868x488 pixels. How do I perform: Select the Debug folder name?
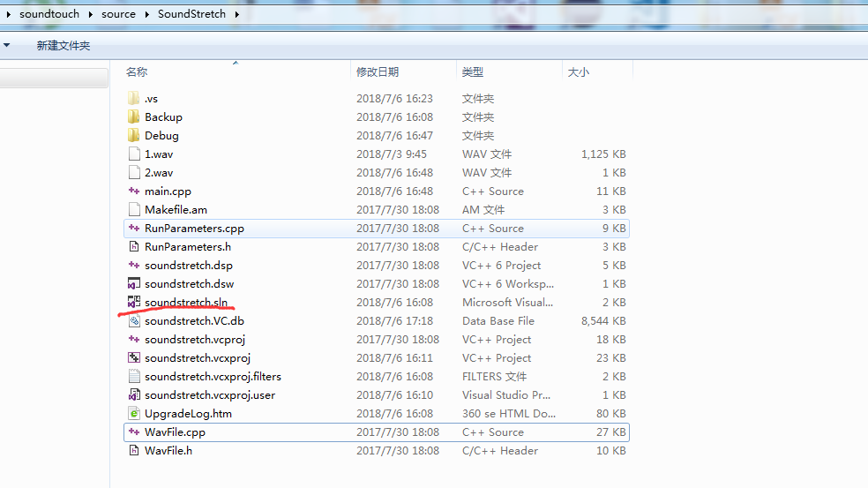click(x=161, y=136)
